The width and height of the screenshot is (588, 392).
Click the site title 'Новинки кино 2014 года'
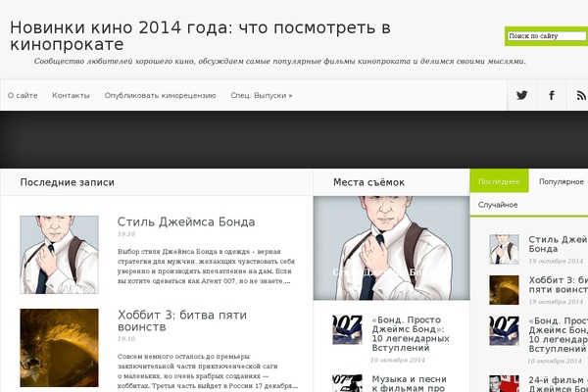point(200,35)
